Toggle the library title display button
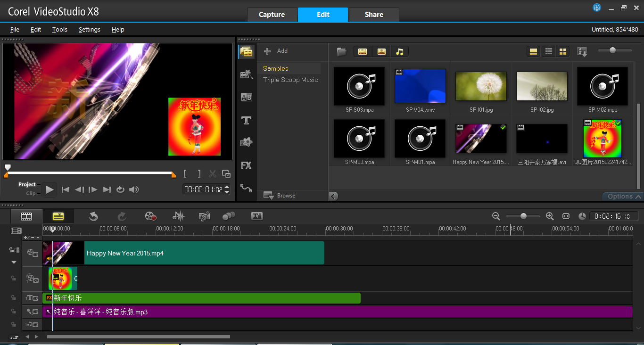 point(534,51)
